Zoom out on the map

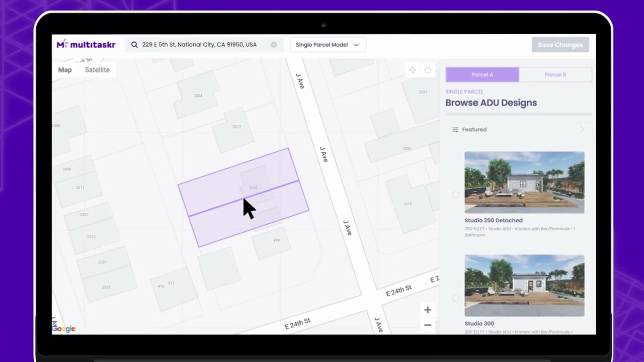pos(427,325)
